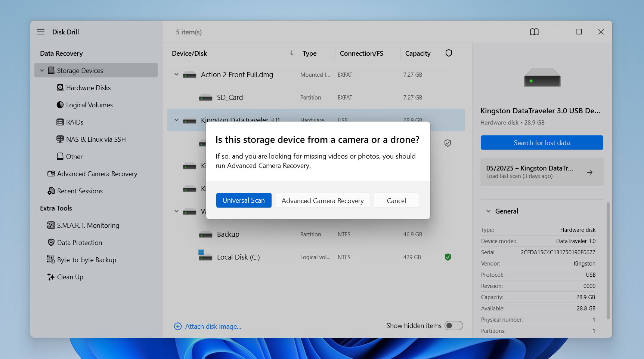Click the RAIDs icon in sidebar

60,122
